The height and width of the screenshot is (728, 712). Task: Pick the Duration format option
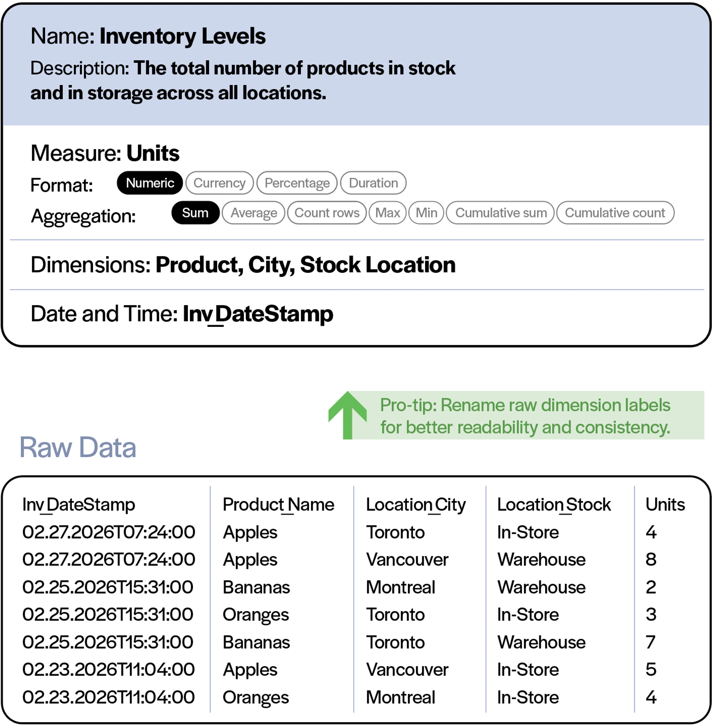point(373,183)
